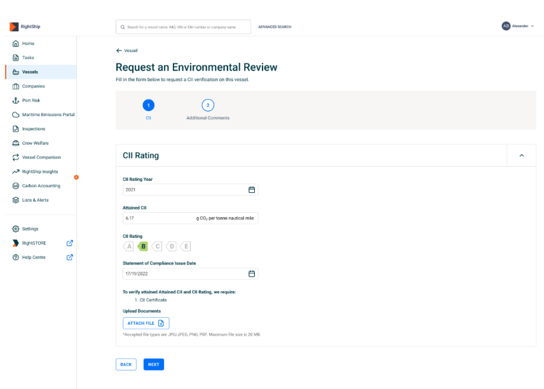The height and width of the screenshot is (389, 544).
Task: Select CII rating E
Action: (x=186, y=246)
